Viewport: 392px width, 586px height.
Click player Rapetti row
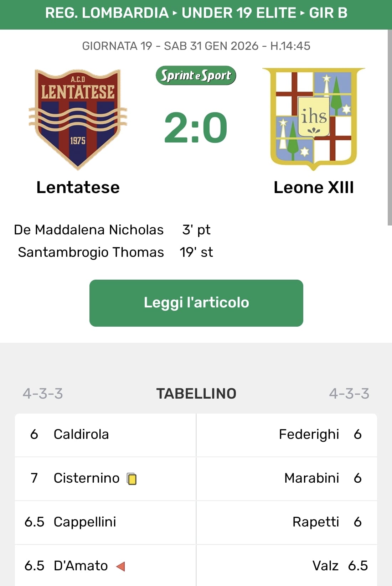pyautogui.click(x=315, y=522)
